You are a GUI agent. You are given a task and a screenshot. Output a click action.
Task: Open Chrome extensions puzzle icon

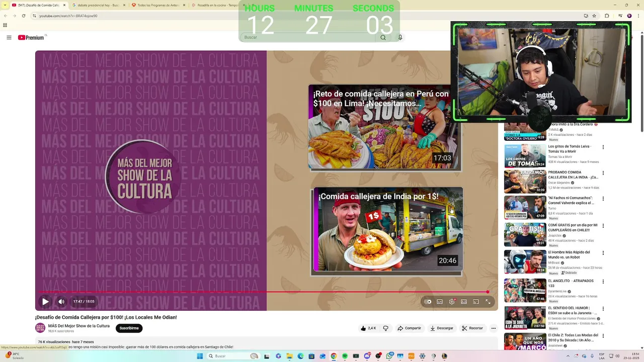pyautogui.click(x=607, y=16)
